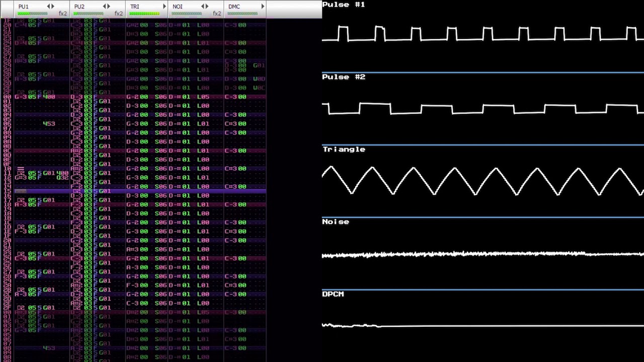
Task: Select the F-2 note in PU2 row 14
Action: point(76,187)
